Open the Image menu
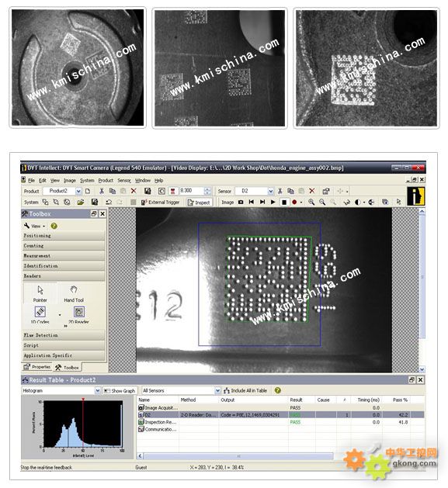The image size is (448, 488). click(x=70, y=180)
